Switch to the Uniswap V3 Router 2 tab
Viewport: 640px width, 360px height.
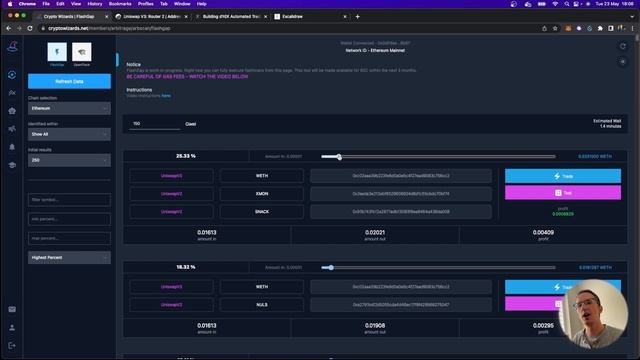tap(152, 16)
